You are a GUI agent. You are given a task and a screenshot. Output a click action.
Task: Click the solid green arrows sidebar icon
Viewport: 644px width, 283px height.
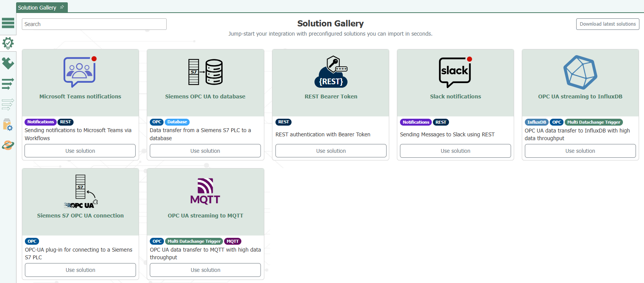(8, 83)
